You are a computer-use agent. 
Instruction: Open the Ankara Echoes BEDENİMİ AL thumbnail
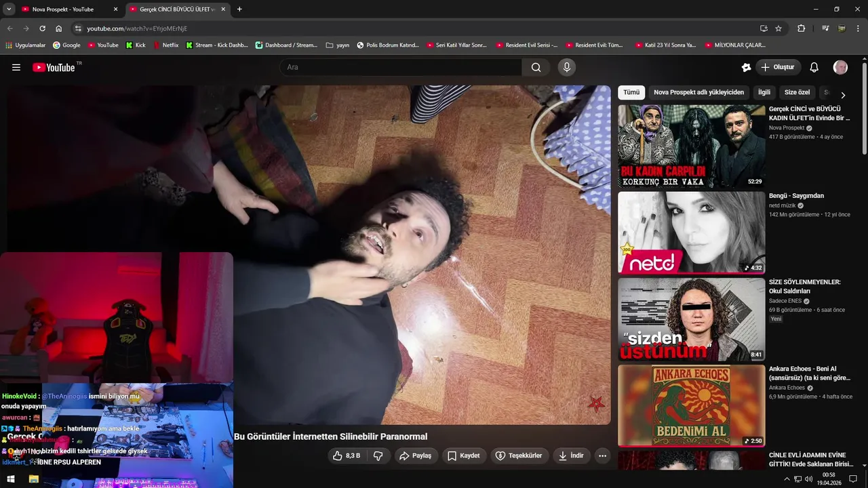coord(691,405)
